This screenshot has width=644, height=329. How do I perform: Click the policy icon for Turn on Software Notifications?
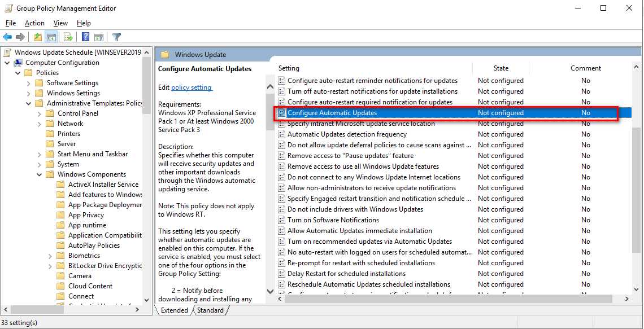(x=281, y=220)
